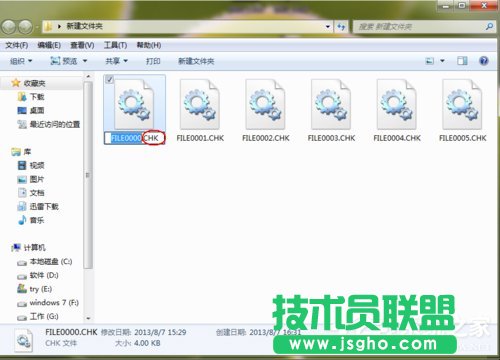
Task: Click the 预览 toolbar button
Action: tap(64, 61)
